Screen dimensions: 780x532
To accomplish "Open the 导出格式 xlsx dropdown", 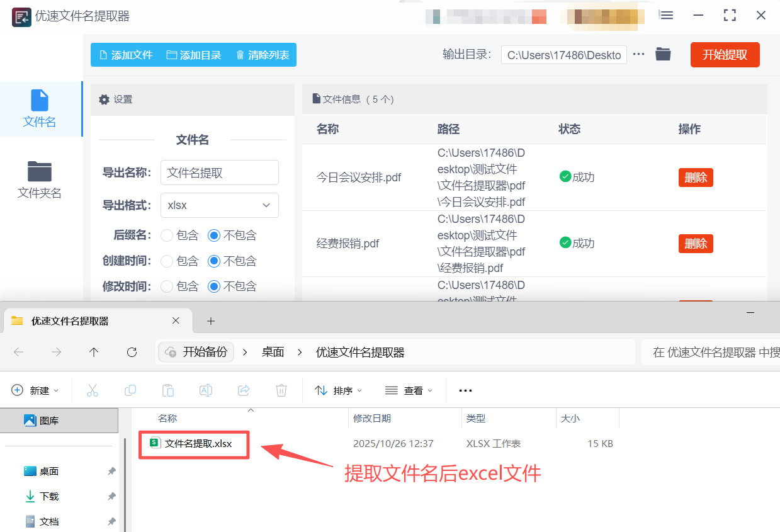I will pyautogui.click(x=220, y=205).
